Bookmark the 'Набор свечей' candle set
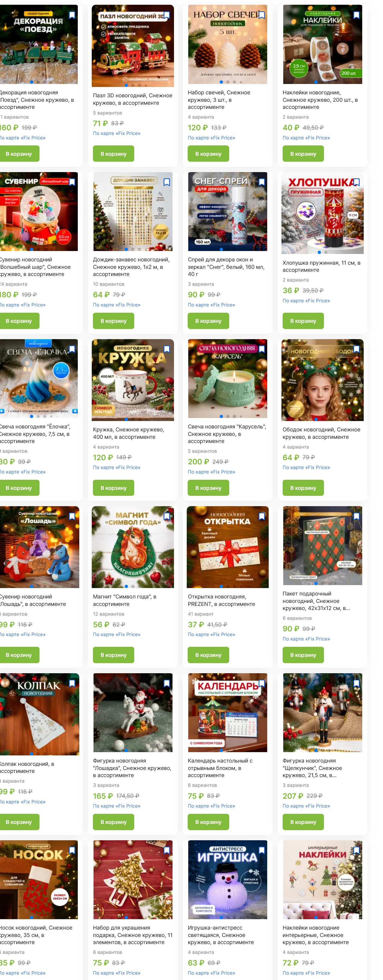Viewport: 383px width, 980px height. (262, 15)
